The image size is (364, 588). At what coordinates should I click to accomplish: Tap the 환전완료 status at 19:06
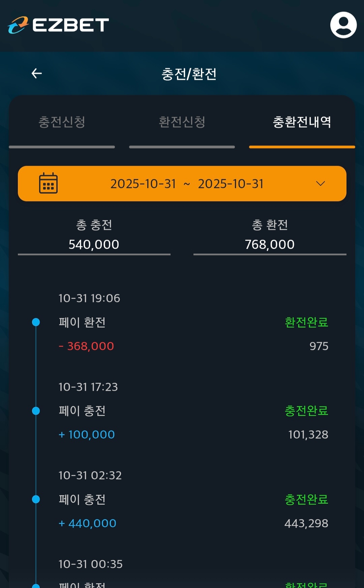pos(306,322)
